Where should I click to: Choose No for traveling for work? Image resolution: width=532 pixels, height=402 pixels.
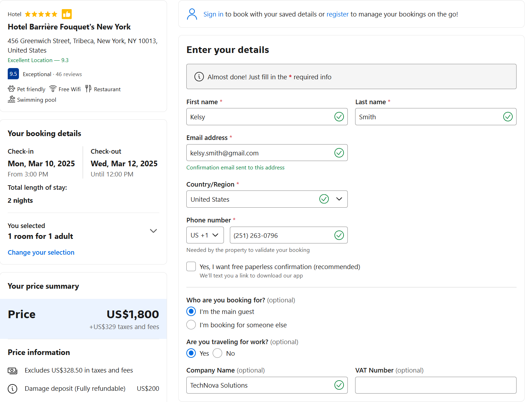(218, 353)
